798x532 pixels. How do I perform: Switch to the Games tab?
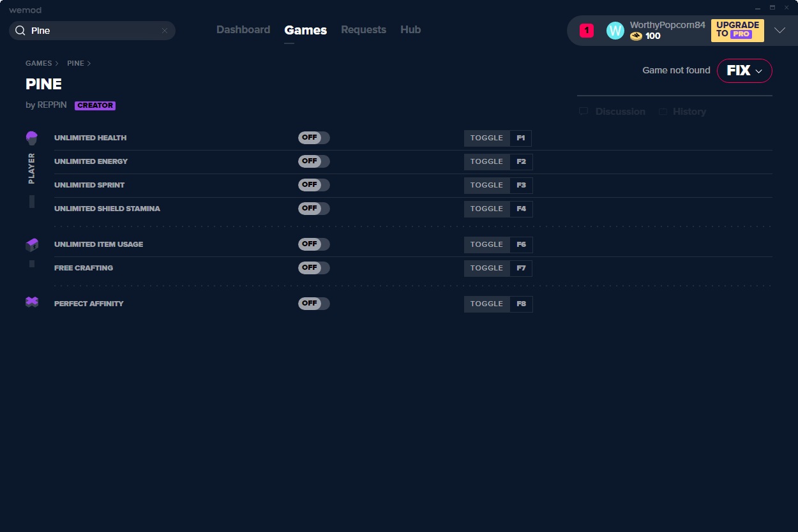tap(306, 30)
